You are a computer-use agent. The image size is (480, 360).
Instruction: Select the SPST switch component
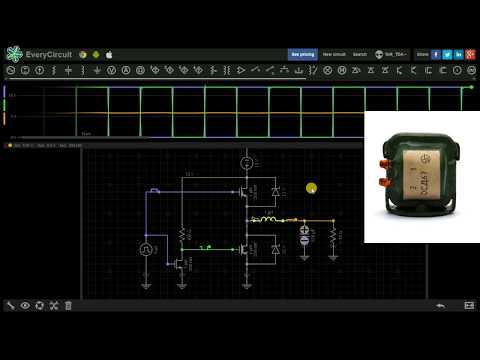[255, 70]
